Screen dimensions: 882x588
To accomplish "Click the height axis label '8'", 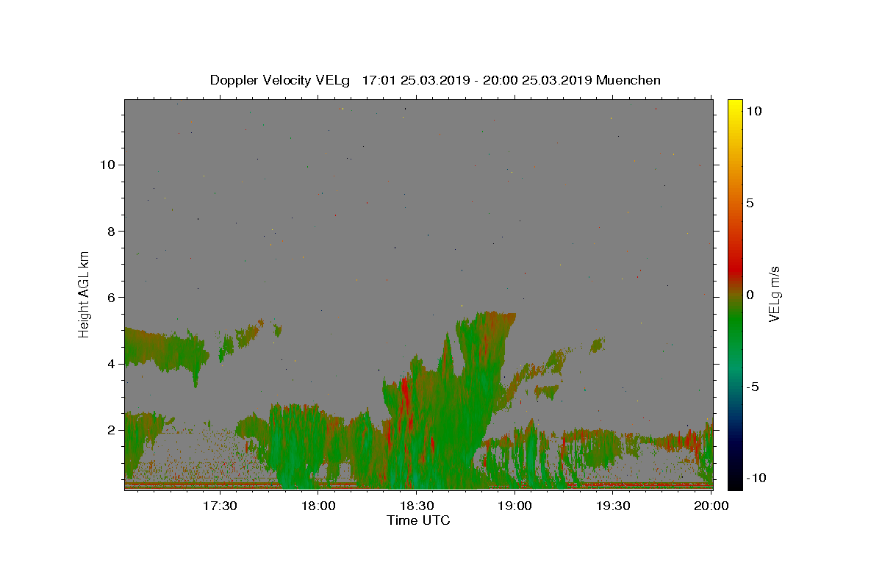I will tap(111, 231).
